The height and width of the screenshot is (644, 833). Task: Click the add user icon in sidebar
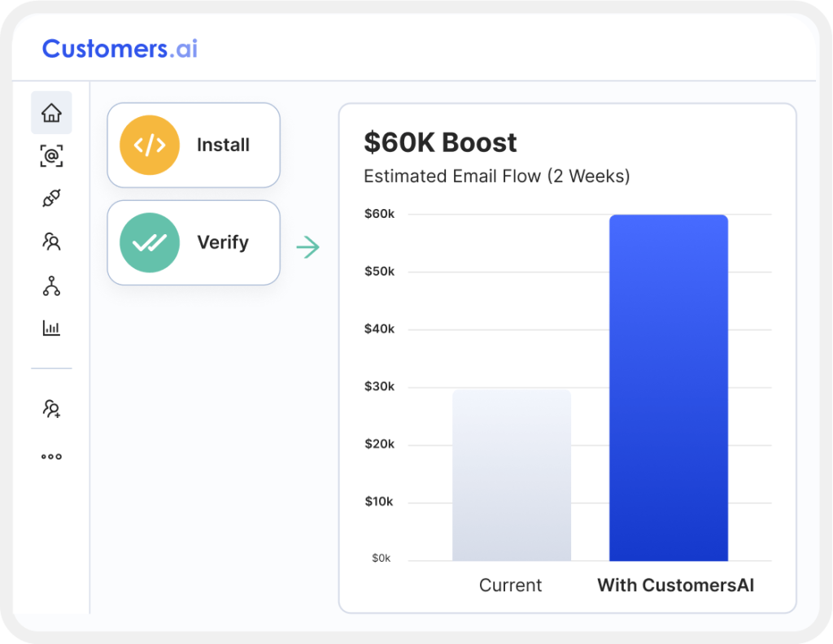(x=51, y=409)
